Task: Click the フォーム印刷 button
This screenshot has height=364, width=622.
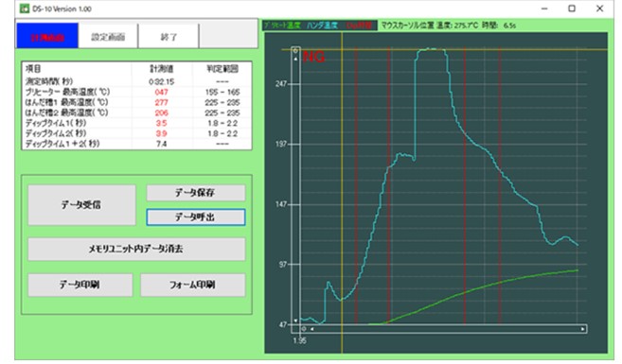Action: coord(193,285)
